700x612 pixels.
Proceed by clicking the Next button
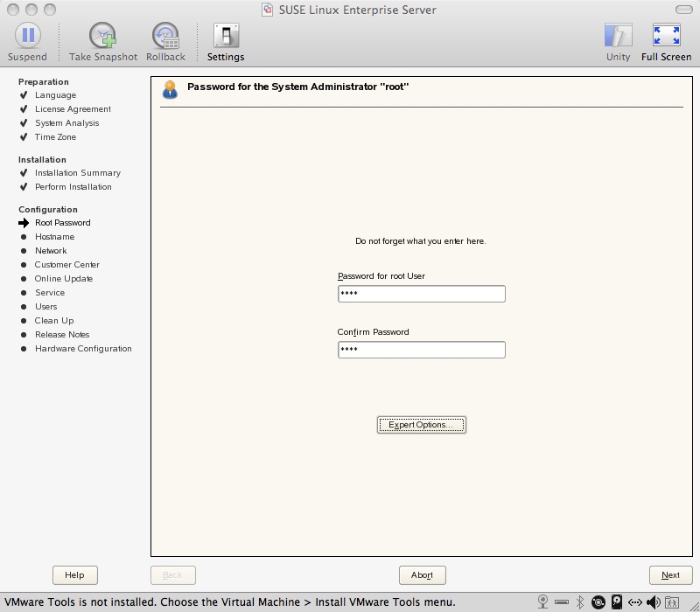click(670, 575)
